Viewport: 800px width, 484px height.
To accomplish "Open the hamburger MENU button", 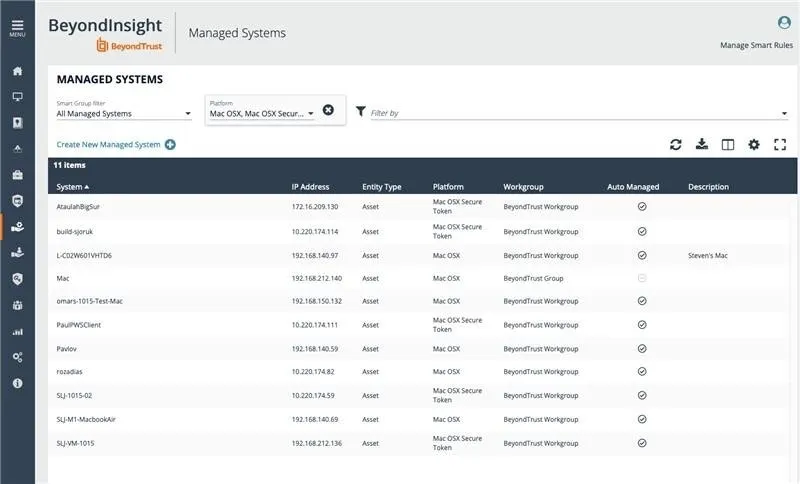I will 17,29.
